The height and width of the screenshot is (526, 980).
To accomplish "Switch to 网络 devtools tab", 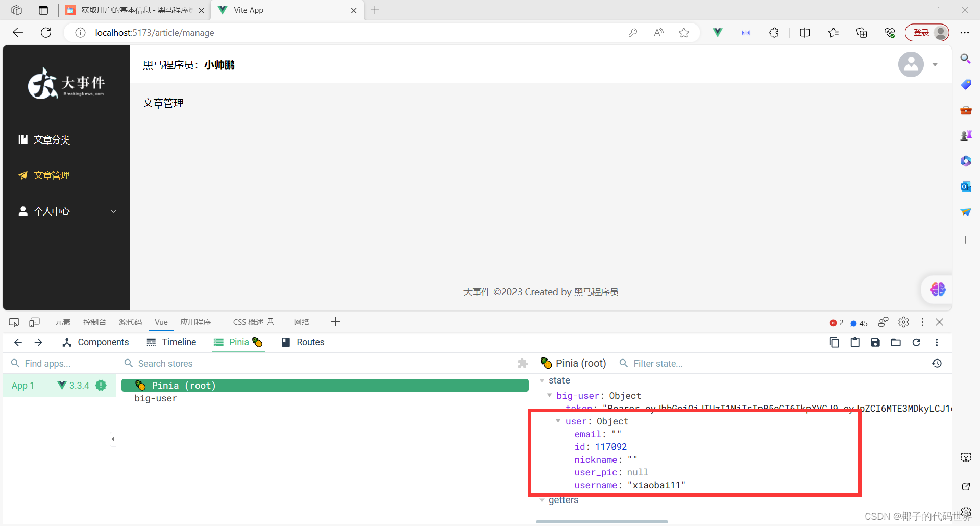I will point(302,322).
